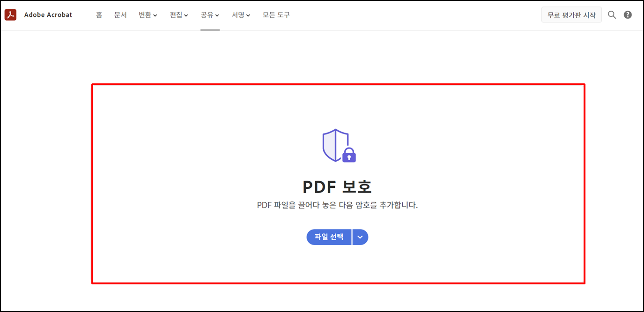The height and width of the screenshot is (312, 644).
Task: Open the 편집 dropdown menu
Action: click(178, 15)
